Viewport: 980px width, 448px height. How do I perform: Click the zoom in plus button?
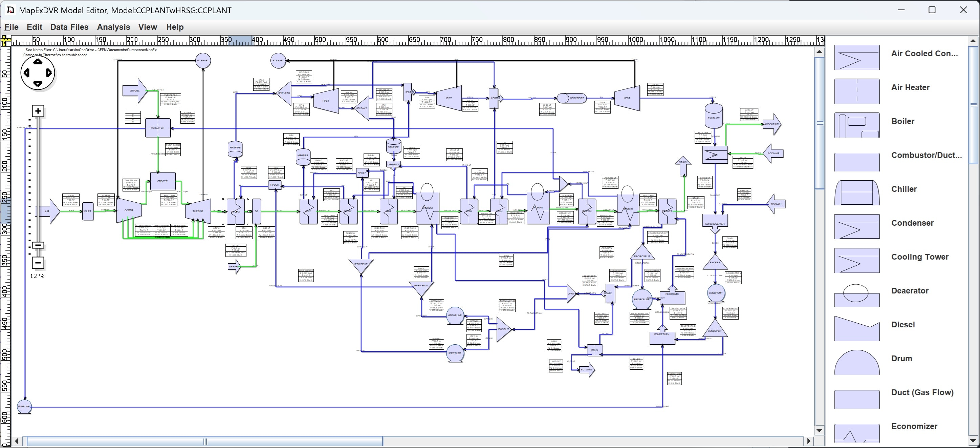point(38,111)
